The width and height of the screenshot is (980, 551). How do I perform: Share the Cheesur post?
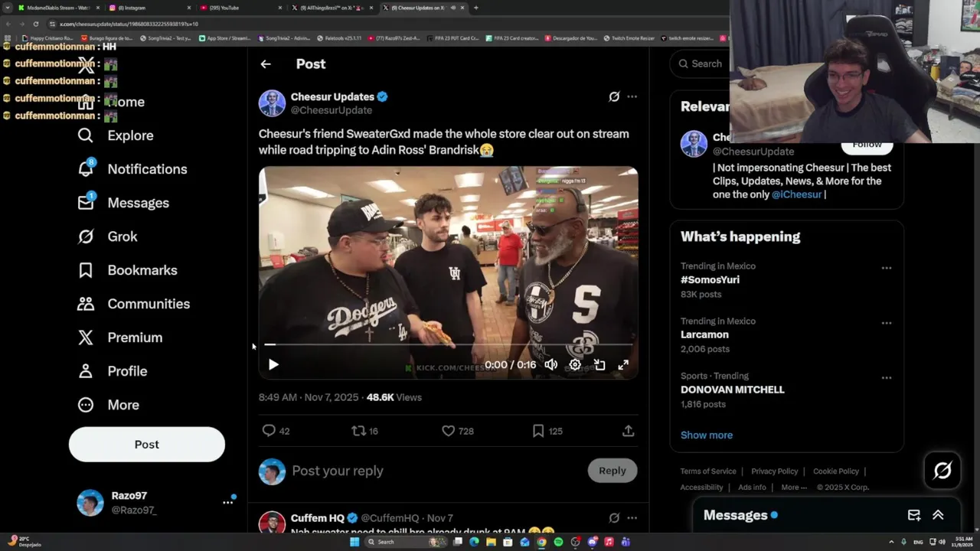coord(628,431)
